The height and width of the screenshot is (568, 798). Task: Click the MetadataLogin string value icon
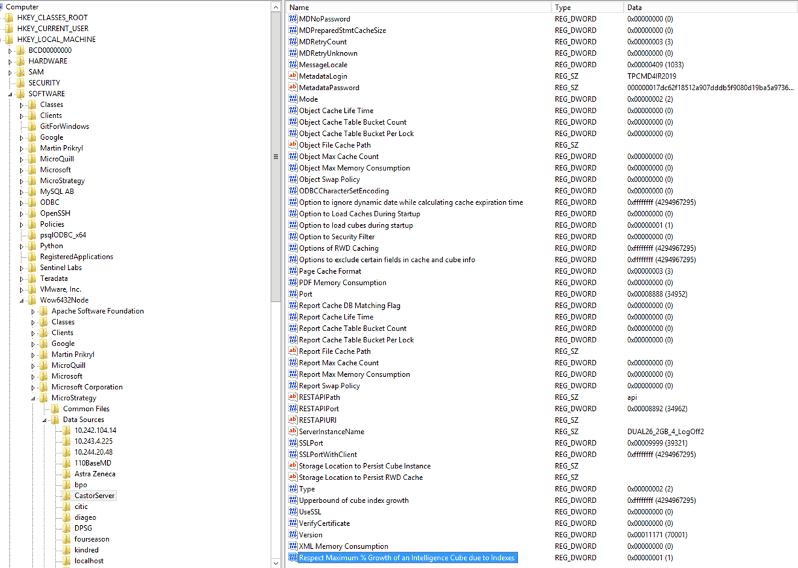click(x=292, y=76)
